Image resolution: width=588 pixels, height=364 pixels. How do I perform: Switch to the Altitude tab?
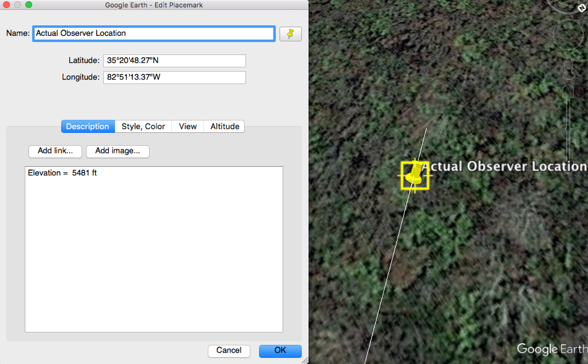pos(224,126)
